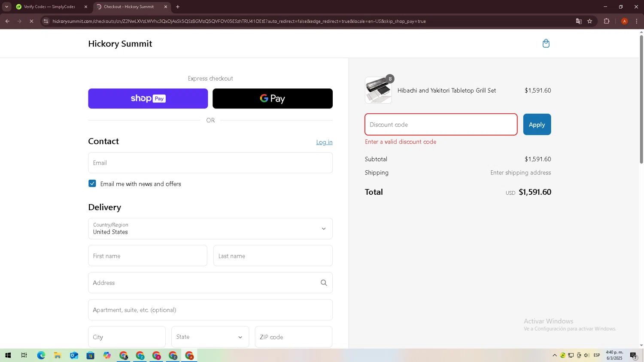Open Microsoft Store from the taskbar
Screen dimensions: 644x362
90,356
